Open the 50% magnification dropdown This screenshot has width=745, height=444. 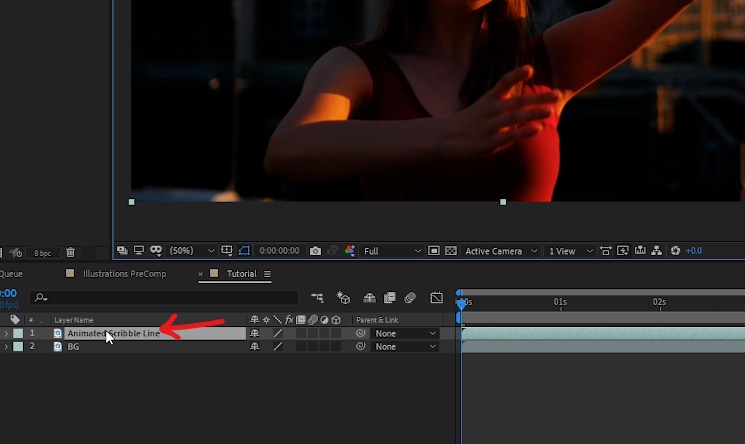coord(192,251)
